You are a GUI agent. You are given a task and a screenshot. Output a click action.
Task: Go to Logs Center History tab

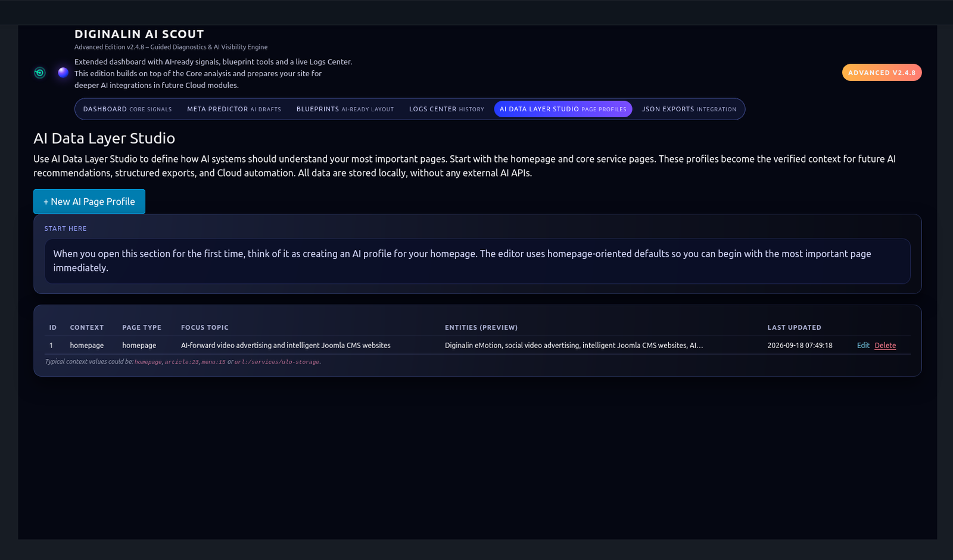[x=447, y=109]
